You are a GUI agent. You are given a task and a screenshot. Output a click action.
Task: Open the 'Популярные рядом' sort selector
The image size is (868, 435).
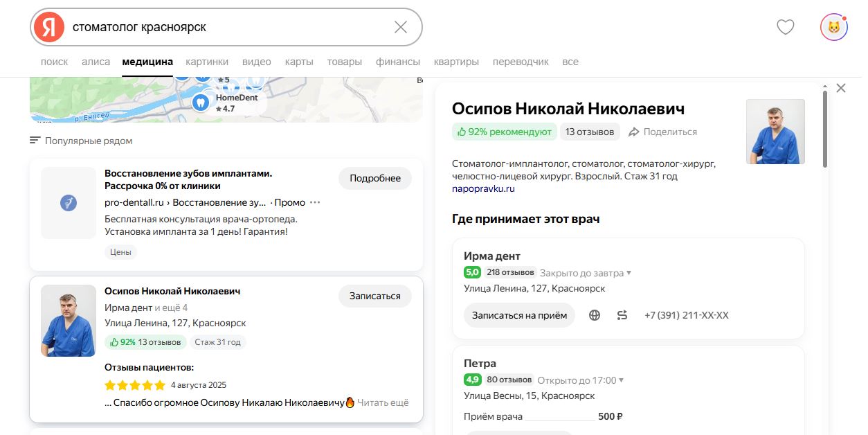point(81,141)
